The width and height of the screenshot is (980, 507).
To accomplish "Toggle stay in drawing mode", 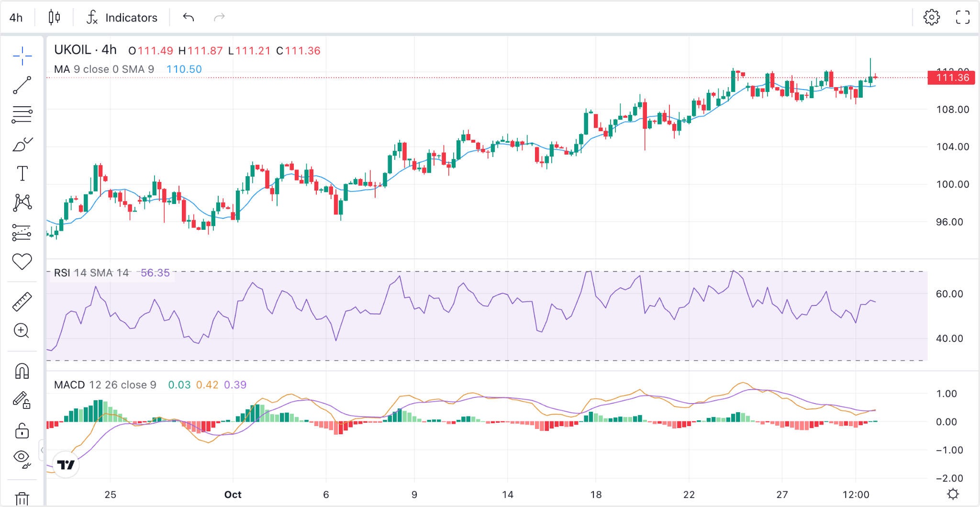I will pos(22,400).
